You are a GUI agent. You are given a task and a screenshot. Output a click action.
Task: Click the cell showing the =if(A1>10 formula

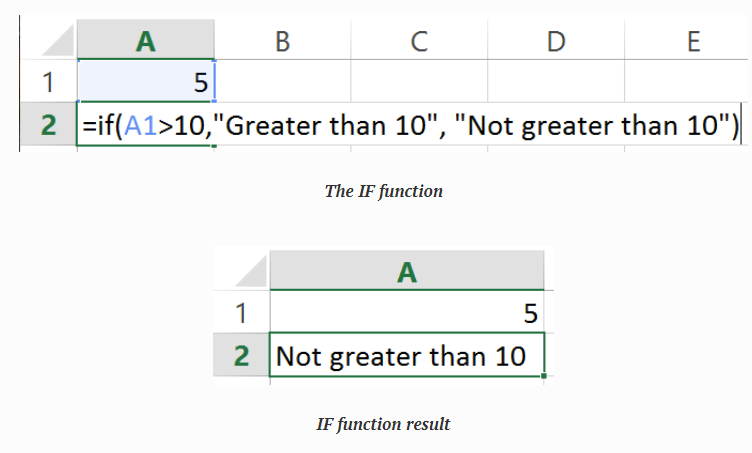click(146, 127)
